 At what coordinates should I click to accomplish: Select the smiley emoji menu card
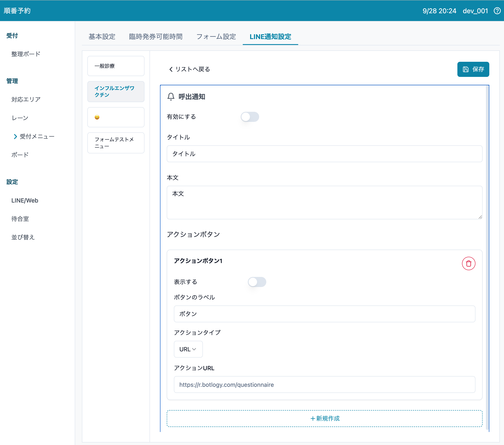116,117
